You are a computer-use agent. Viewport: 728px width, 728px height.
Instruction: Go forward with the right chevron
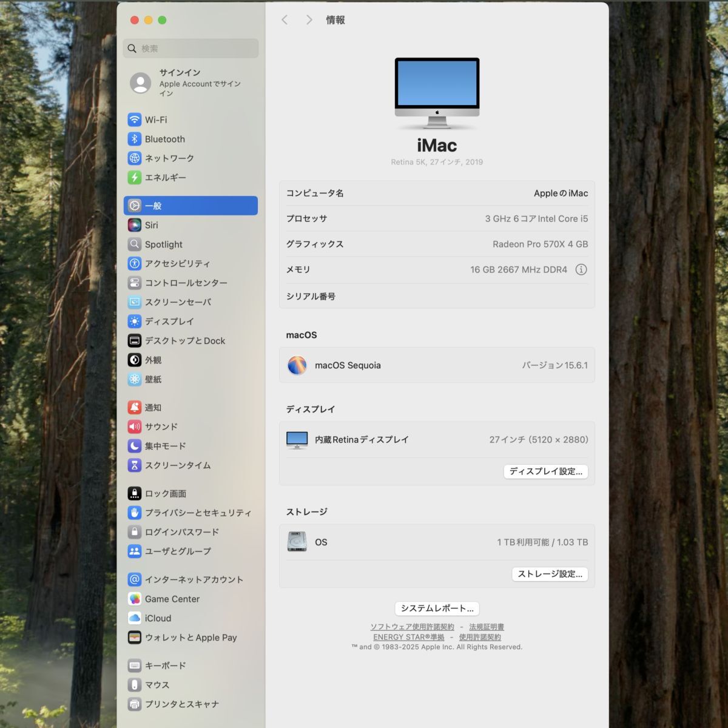[x=309, y=20]
